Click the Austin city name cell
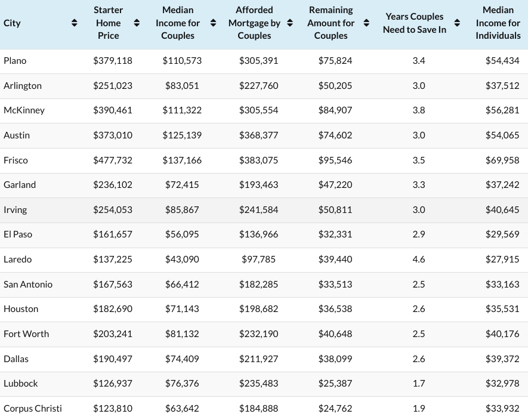528x420 pixels. click(17, 135)
